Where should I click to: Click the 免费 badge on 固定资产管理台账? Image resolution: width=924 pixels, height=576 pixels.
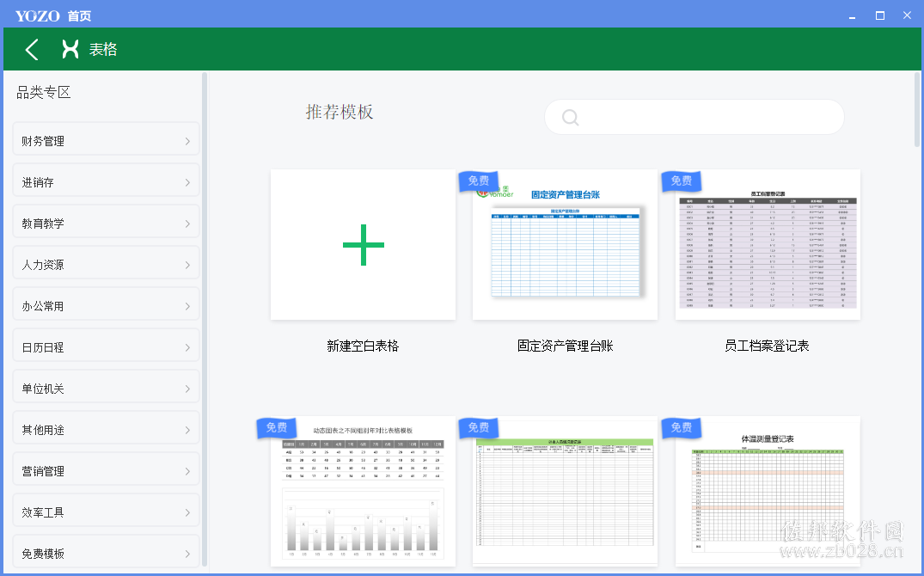coord(479,181)
